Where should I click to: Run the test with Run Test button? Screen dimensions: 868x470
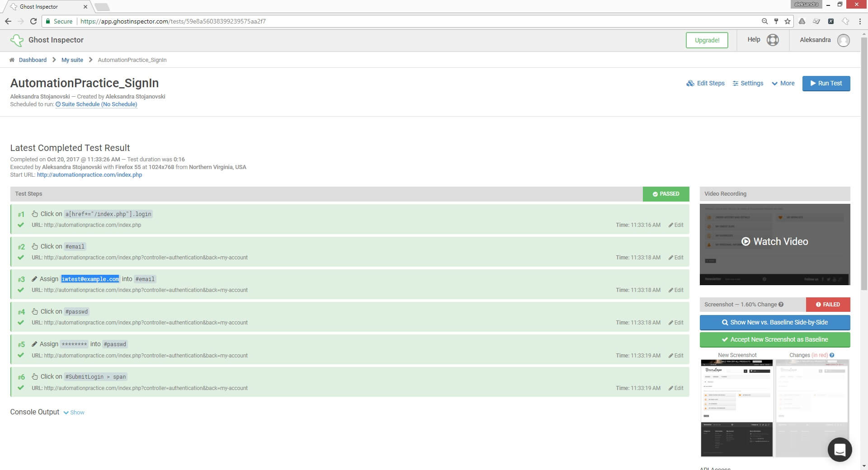point(826,83)
